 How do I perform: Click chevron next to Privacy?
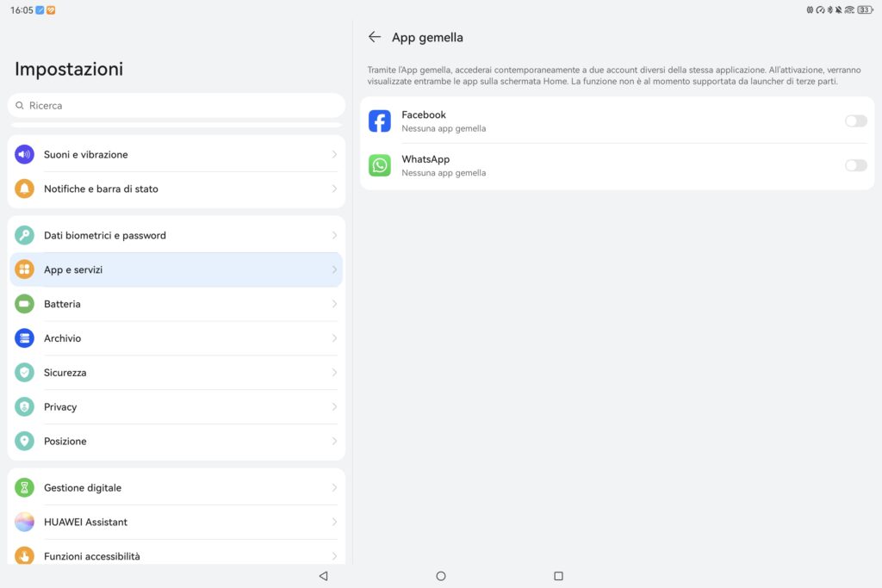pyautogui.click(x=334, y=407)
